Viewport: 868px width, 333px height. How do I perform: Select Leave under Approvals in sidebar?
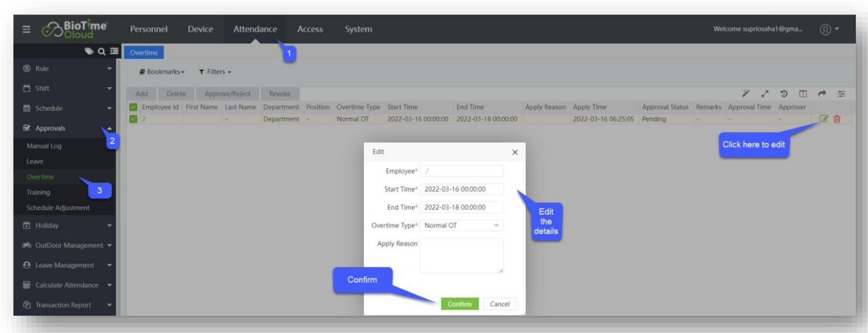(35, 161)
